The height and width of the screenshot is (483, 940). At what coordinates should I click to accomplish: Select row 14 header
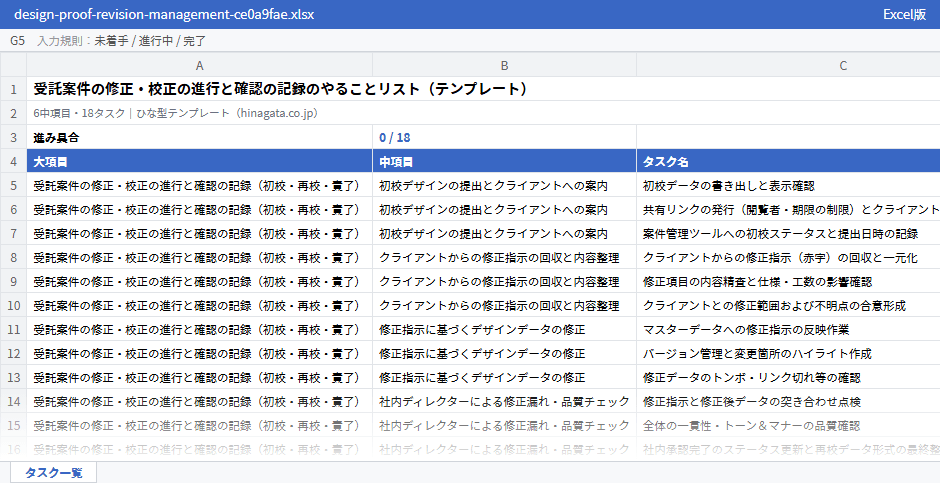[x=13, y=402]
